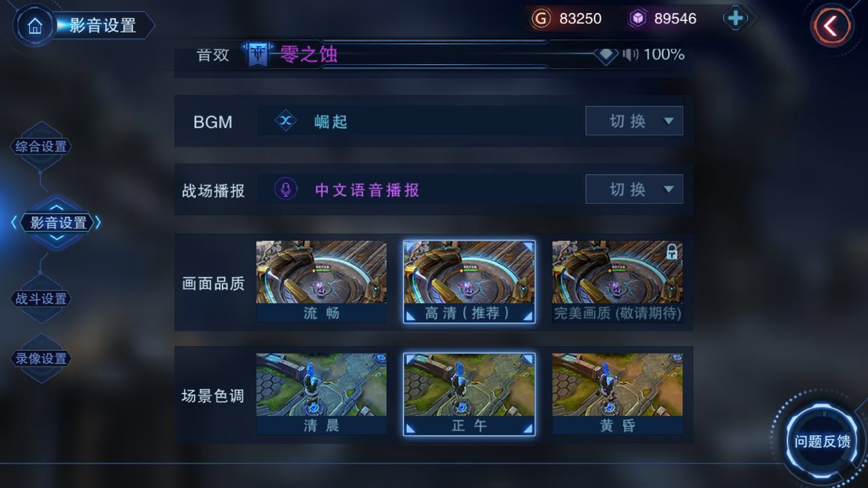This screenshot has height=488, width=868.
Task: Tap the plus icon to add currency
Action: (735, 18)
